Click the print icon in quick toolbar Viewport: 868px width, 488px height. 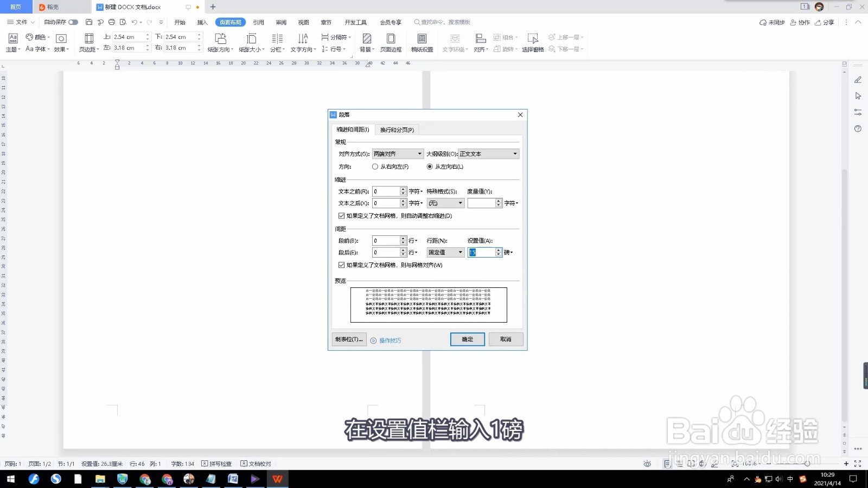click(x=112, y=22)
